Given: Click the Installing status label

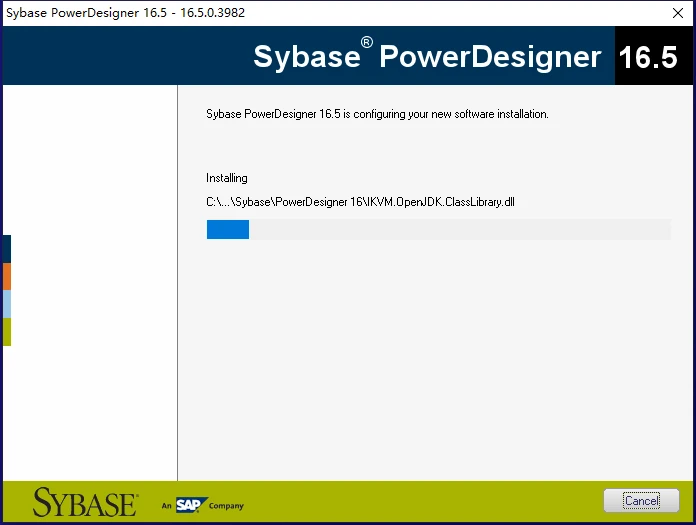Looking at the screenshot, I should tap(227, 178).
